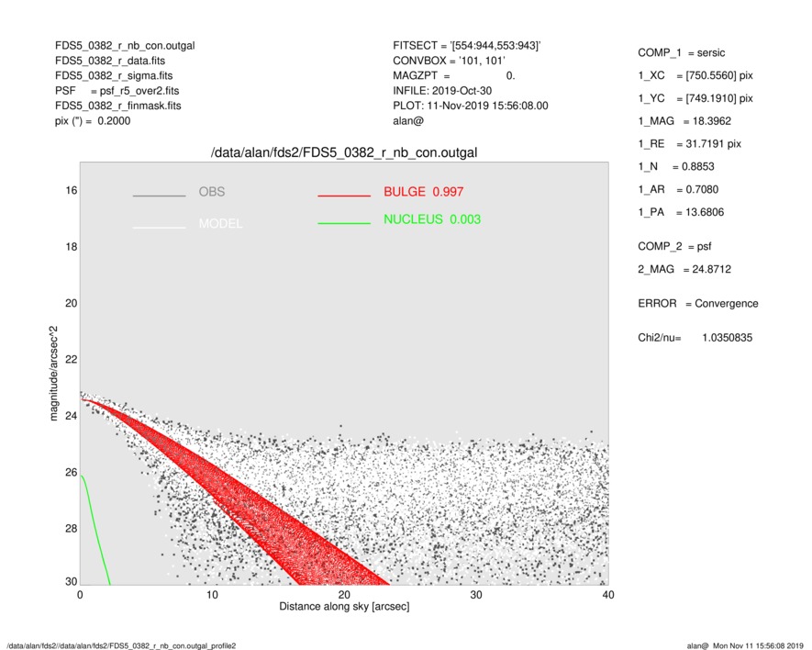Click the green NUCLEUS legend line
This screenshot has height=650, width=812.
point(343,224)
